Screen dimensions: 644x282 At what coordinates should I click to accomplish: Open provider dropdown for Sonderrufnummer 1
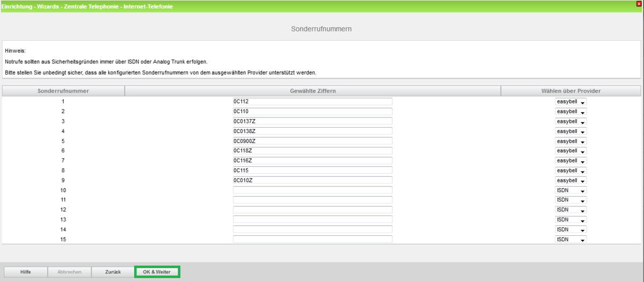pyautogui.click(x=570, y=102)
